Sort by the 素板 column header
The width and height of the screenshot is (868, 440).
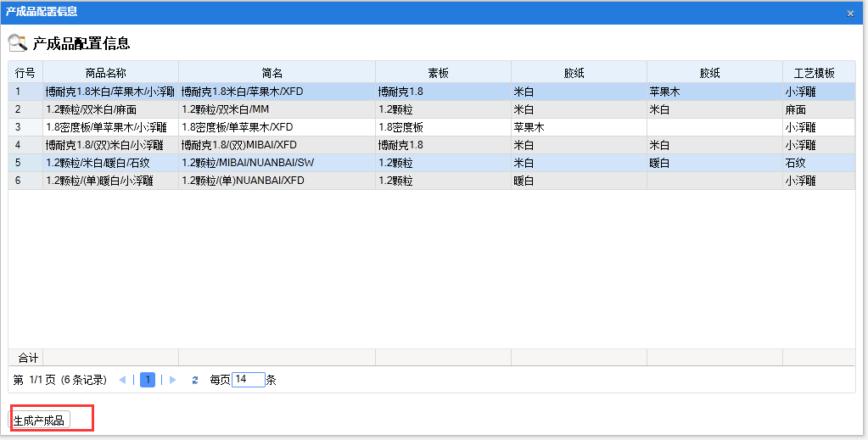coord(443,73)
